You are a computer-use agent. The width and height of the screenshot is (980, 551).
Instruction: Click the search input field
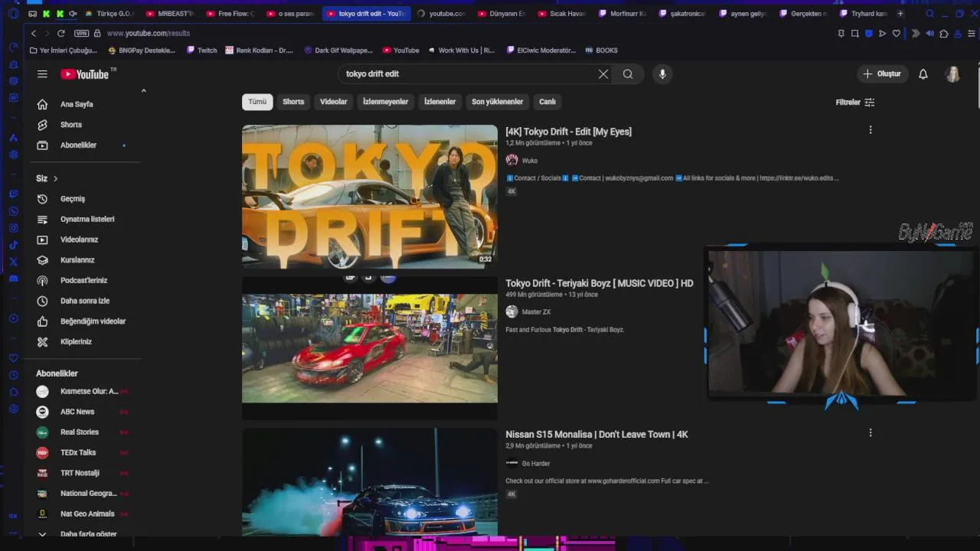pyautogui.click(x=467, y=74)
